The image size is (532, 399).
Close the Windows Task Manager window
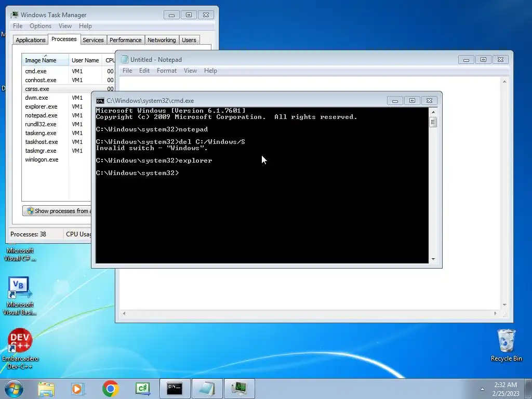tap(206, 15)
